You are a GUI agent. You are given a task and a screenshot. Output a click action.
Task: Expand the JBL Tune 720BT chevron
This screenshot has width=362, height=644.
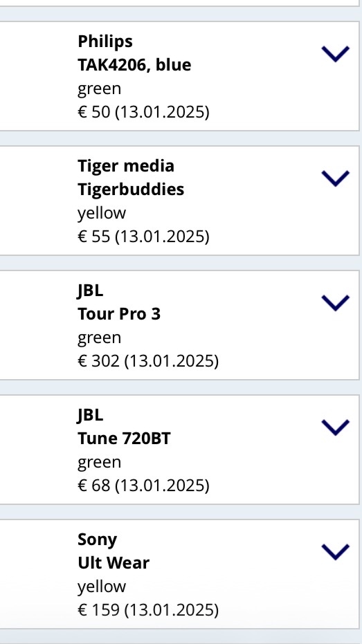(x=335, y=427)
